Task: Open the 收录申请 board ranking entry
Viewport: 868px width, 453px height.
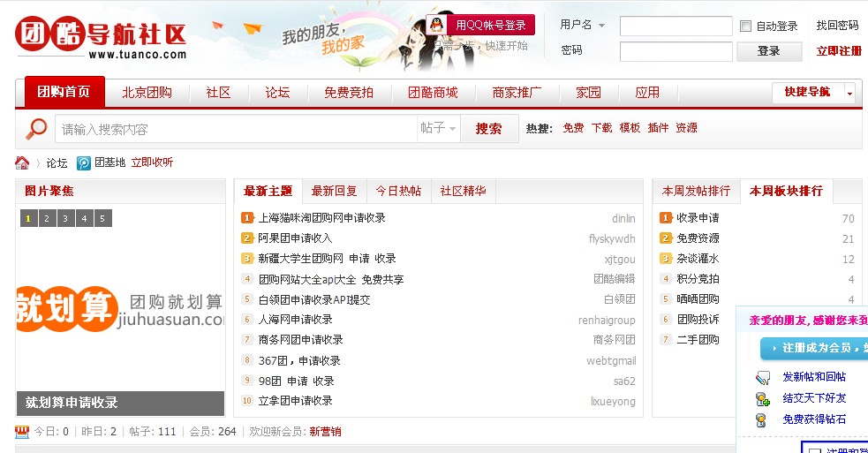Action: [x=698, y=218]
